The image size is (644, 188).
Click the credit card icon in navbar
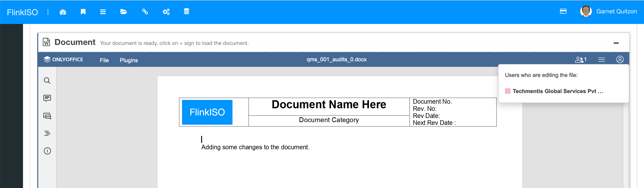(563, 12)
